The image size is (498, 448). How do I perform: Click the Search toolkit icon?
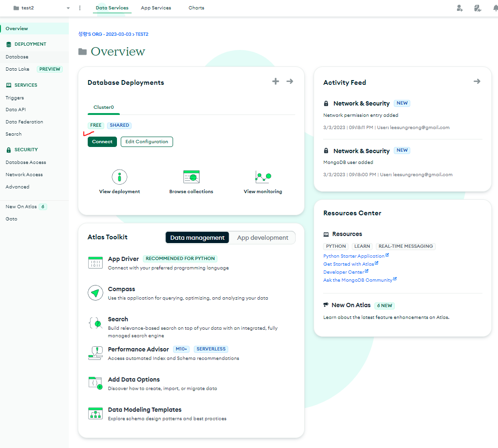point(95,323)
